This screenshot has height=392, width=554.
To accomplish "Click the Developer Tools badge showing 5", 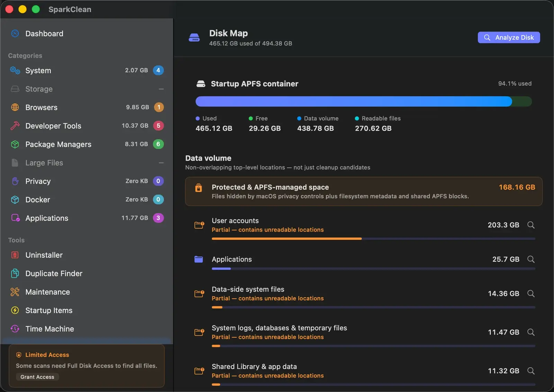I will pyautogui.click(x=158, y=126).
